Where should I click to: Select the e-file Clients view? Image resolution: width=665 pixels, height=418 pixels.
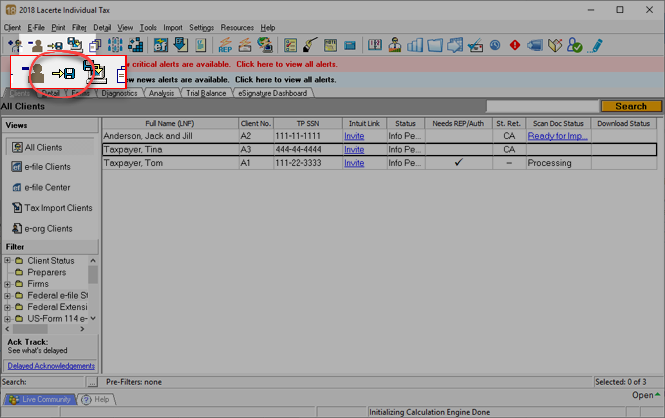pyautogui.click(x=47, y=167)
